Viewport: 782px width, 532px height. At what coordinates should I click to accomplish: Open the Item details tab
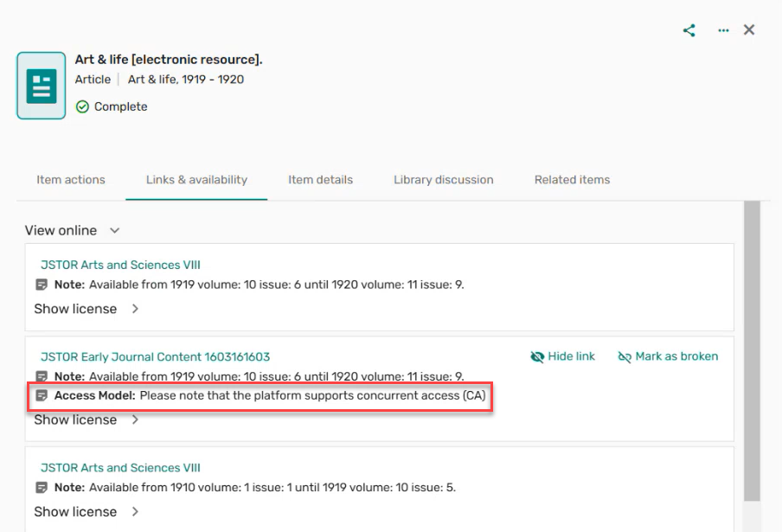[321, 180]
